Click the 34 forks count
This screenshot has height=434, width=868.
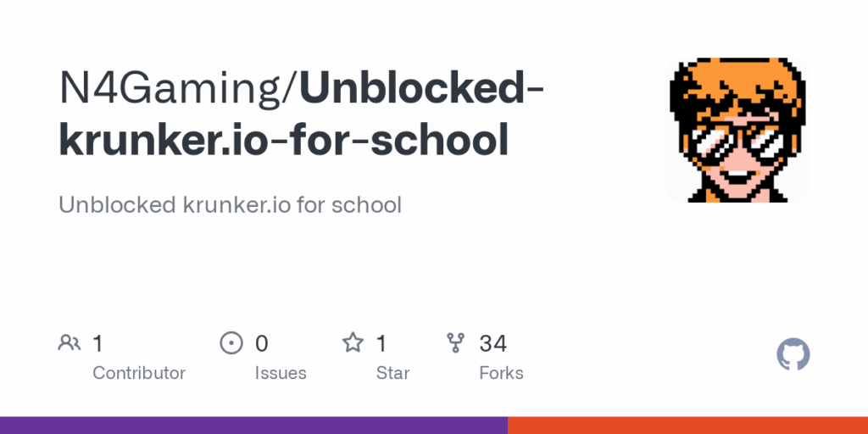[492, 344]
